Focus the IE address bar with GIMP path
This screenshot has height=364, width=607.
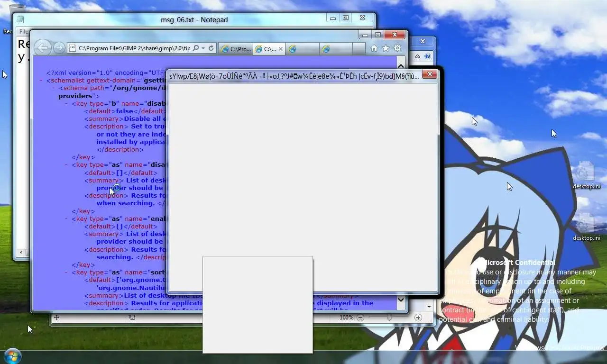click(x=134, y=48)
